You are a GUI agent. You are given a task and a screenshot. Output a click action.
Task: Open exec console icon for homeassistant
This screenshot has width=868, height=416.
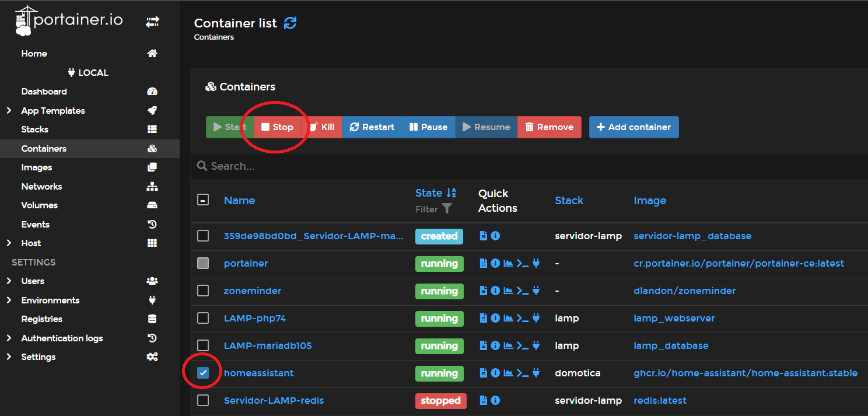point(523,373)
